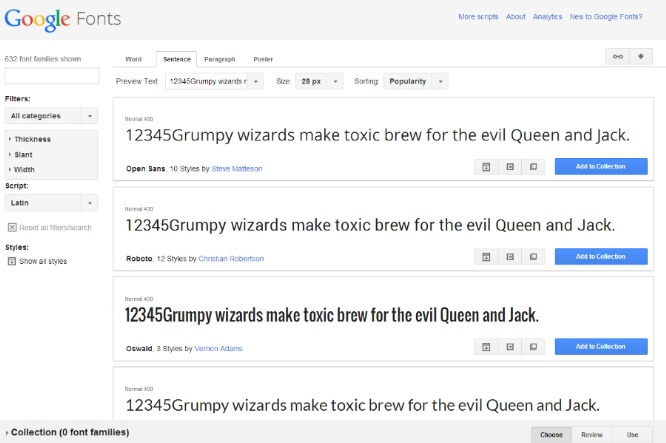Open Vernon Adams designer link
666x443 pixels.
[x=218, y=349]
